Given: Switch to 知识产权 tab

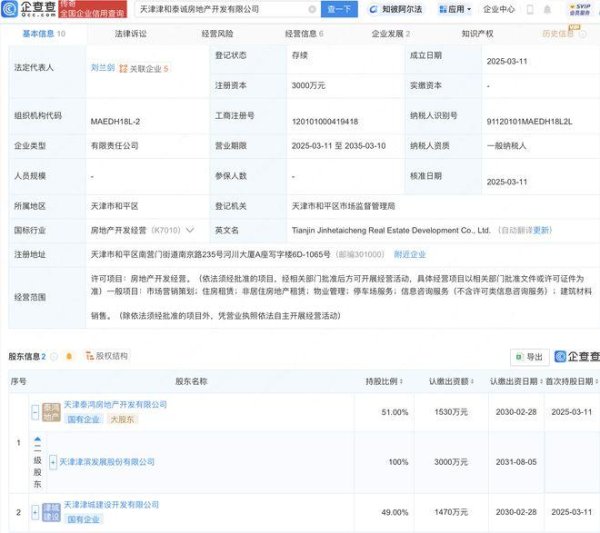Looking at the screenshot, I should pos(477,34).
